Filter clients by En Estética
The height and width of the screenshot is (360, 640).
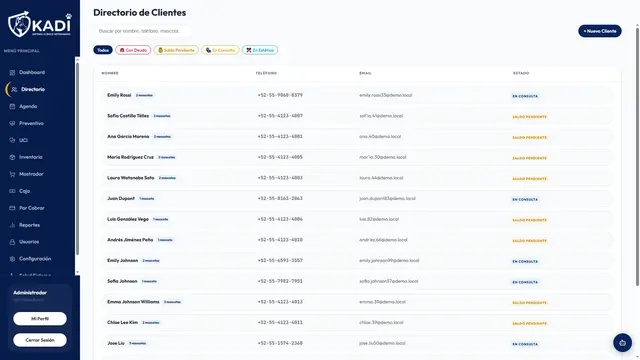[260, 50]
